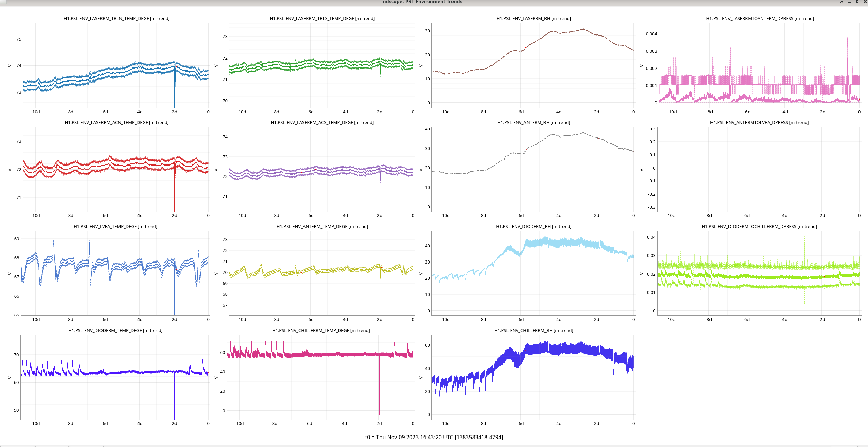This screenshot has height=447, width=868.
Task: Click the LVEA_TEMP_DEGF plot title
Action: 115,226
